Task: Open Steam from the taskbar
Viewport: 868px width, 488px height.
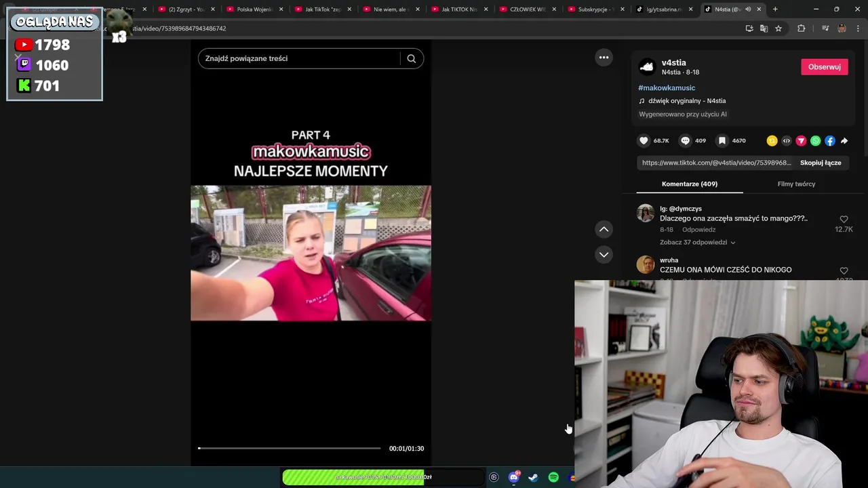Action: pyautogui.click(x=533, y=477)
